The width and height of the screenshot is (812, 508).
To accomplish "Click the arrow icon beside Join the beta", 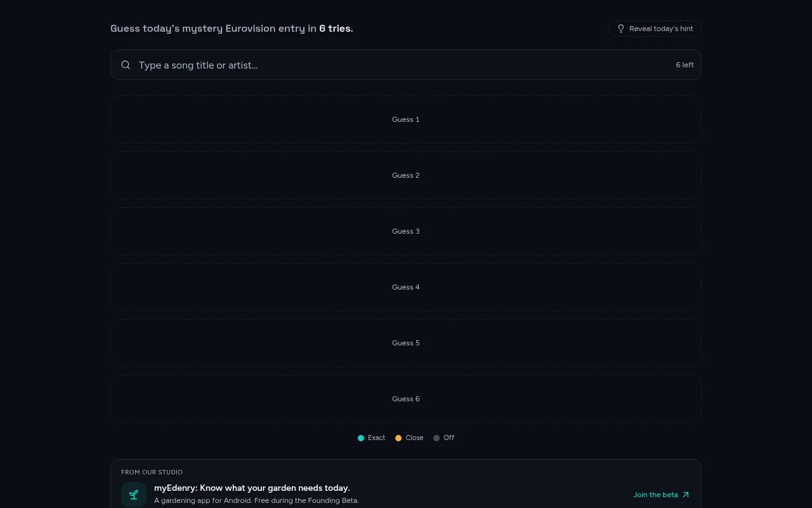I will click(x=685, y=495).
